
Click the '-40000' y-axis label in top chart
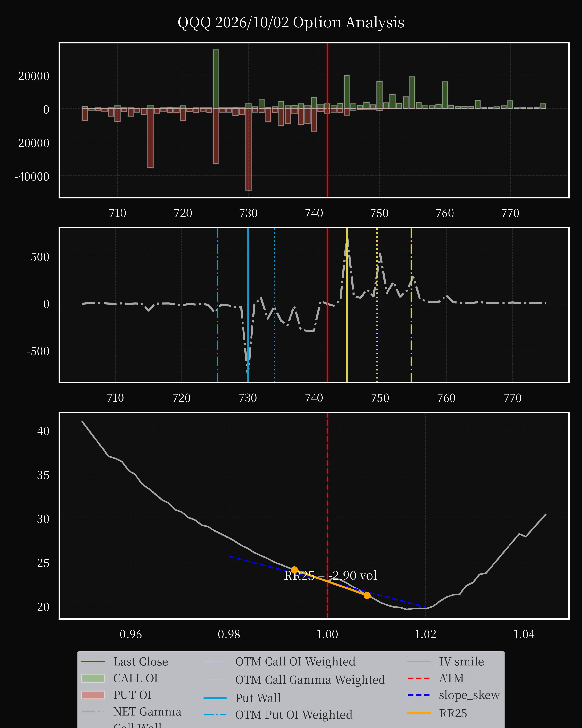click(x=32, y=177)
